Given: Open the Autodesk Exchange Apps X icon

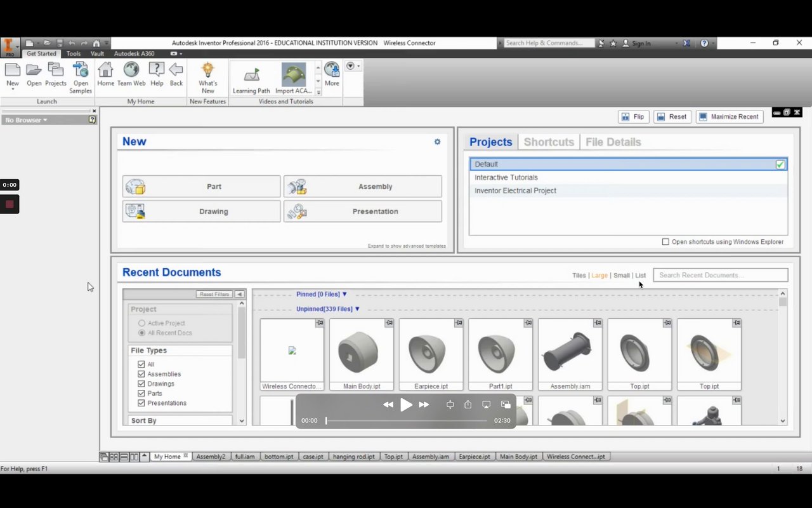Looking at the screenshot, I should coord(686,43).
